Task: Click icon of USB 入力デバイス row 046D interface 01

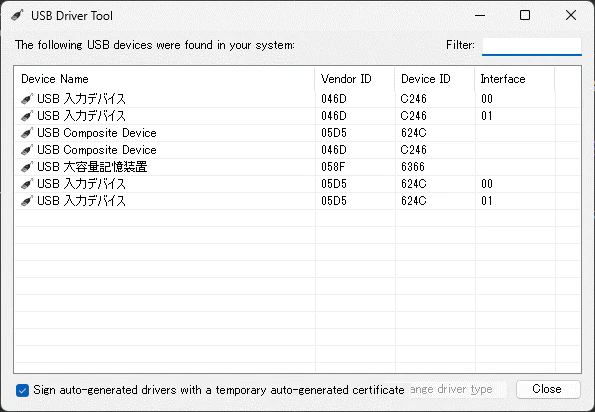Action: tap(27, 116)
